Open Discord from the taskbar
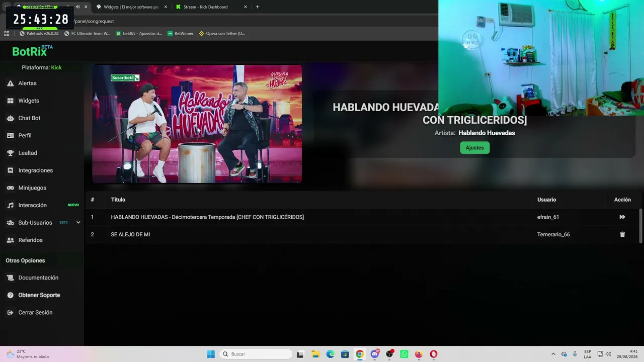 coord(375,354)
